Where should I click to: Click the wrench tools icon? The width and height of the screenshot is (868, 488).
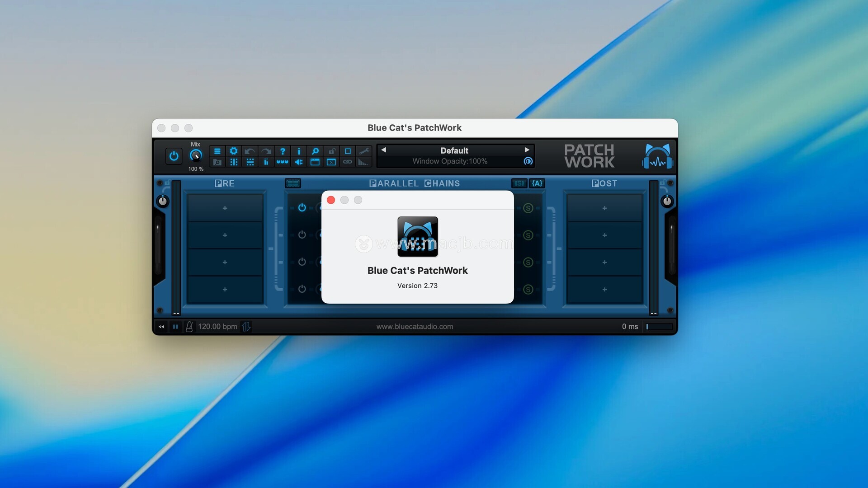[364, 151]
